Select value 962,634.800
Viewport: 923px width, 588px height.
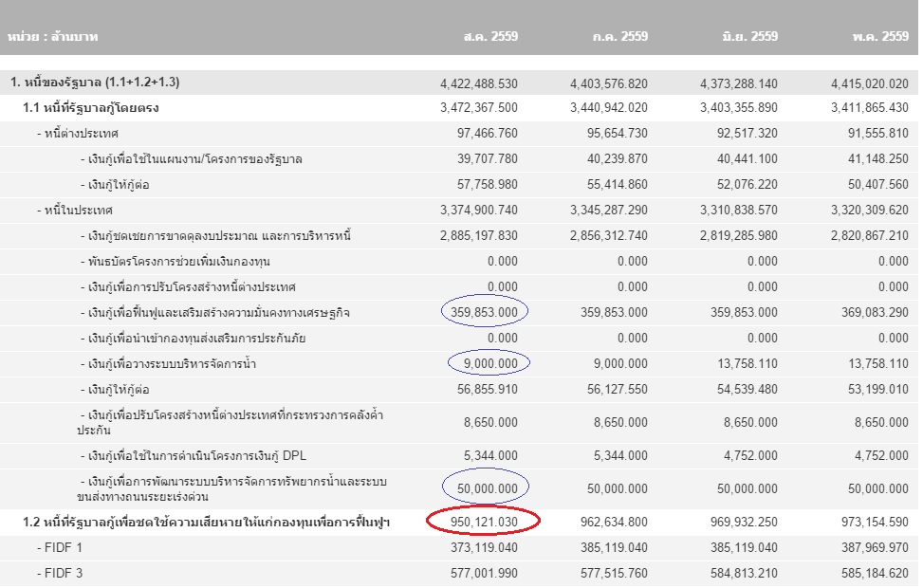[x=614, y=522]
